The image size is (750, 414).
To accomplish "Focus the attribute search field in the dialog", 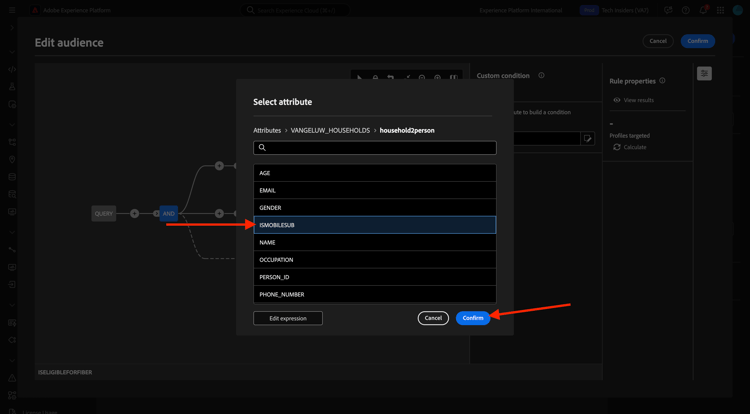I will pos(375,147).
